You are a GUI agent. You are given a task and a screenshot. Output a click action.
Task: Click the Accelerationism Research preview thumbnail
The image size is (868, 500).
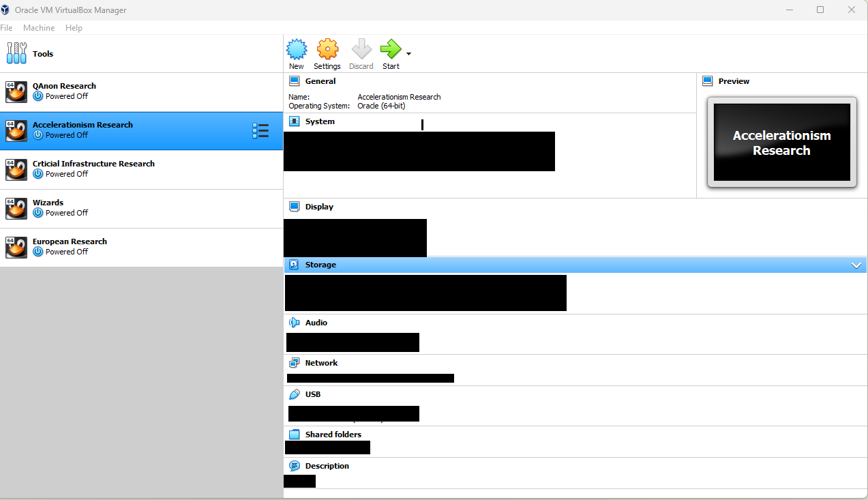781,143
